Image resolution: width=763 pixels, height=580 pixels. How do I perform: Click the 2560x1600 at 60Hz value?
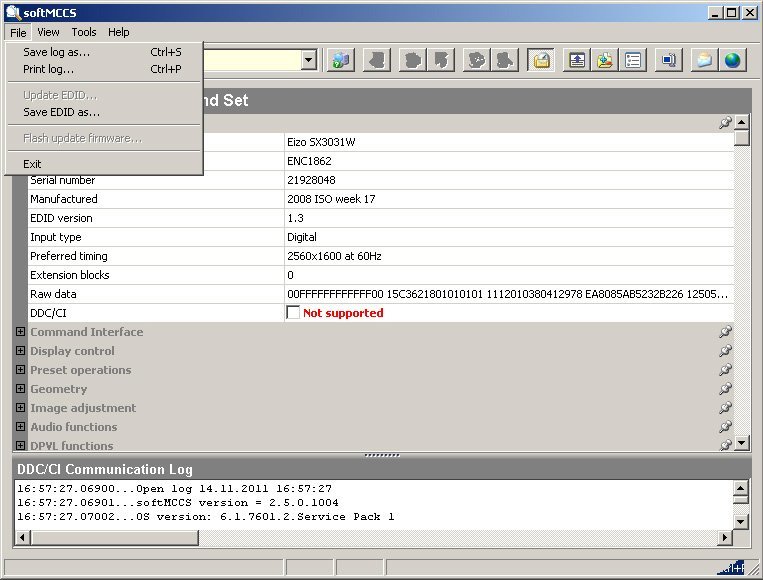(x=334, y=256)
